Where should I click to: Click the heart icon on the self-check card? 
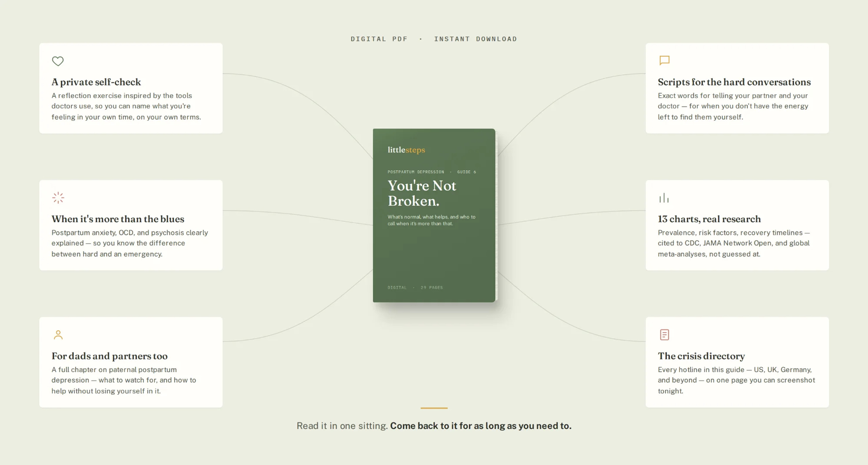pyautogui.click(x=58, y=61)
